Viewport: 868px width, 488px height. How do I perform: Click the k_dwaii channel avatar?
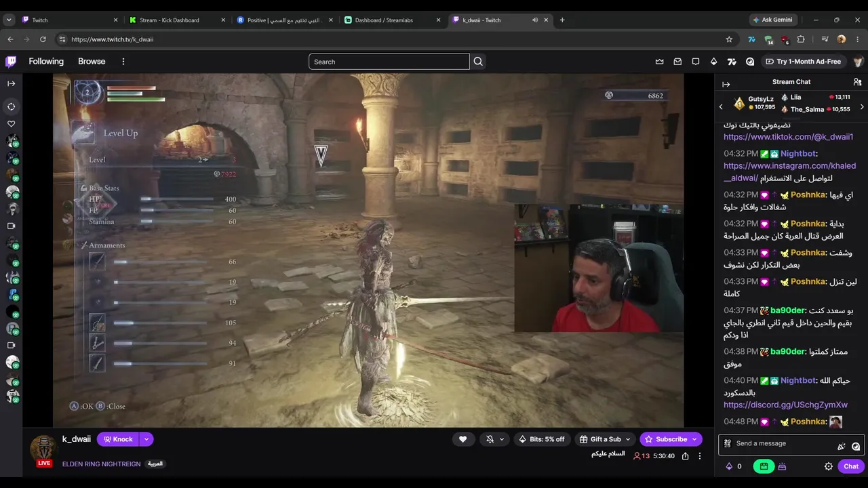[x=43, y=447]
